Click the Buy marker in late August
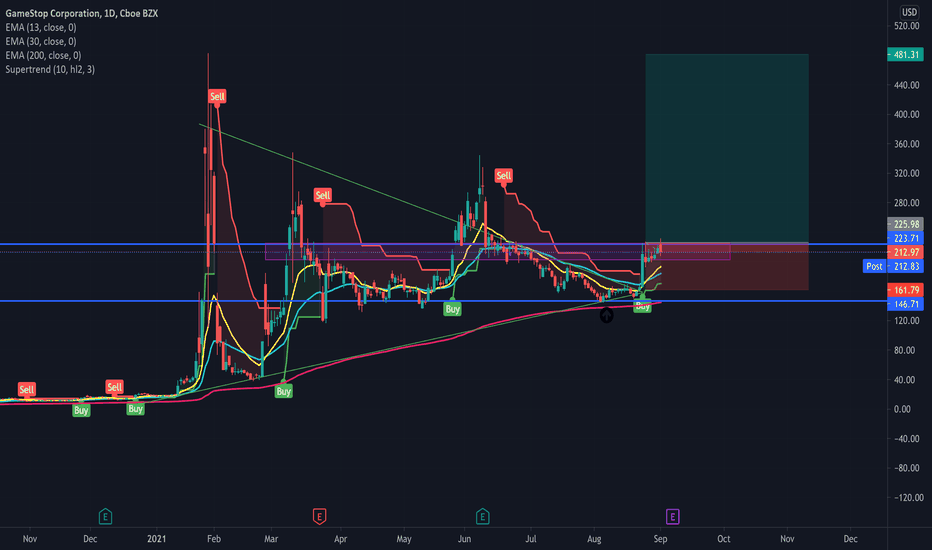Image resolution: width=932 pixels, height=550 pixels. (x=643, y=306)
